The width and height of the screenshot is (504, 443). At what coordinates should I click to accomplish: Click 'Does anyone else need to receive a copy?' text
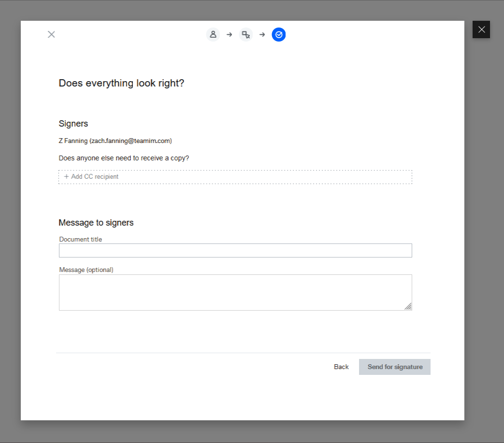124,158
